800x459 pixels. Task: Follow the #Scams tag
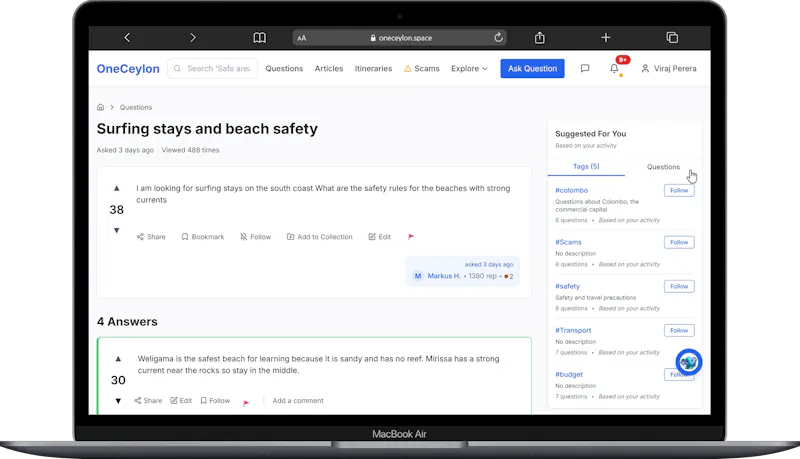679,242
